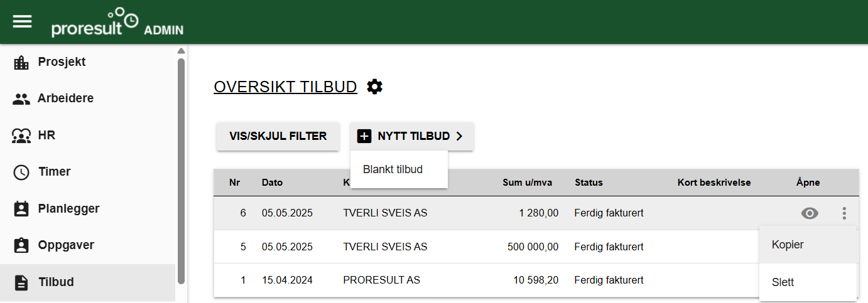Toggle the eye icon on tilbud 6
Screen dimensions: 868x303
(x=810, y=213)
